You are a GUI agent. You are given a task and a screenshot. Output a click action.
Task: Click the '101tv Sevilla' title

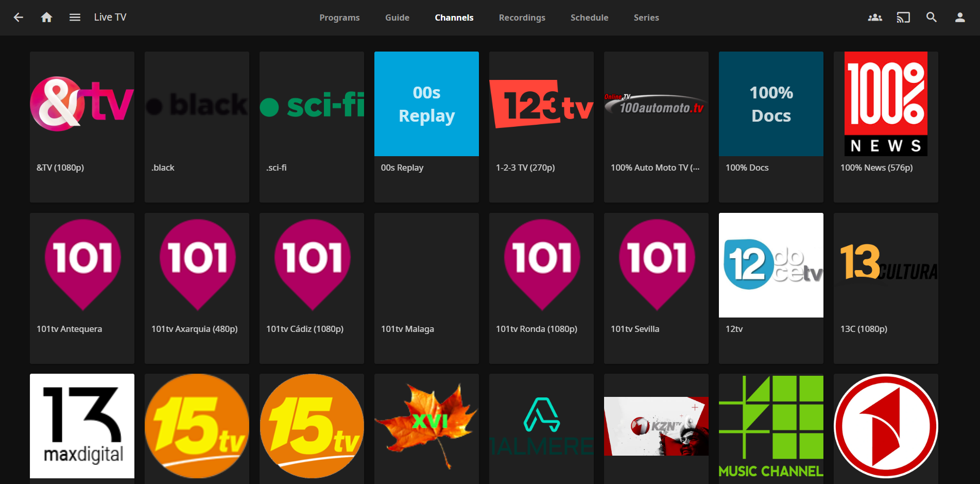tap(635, 329)
